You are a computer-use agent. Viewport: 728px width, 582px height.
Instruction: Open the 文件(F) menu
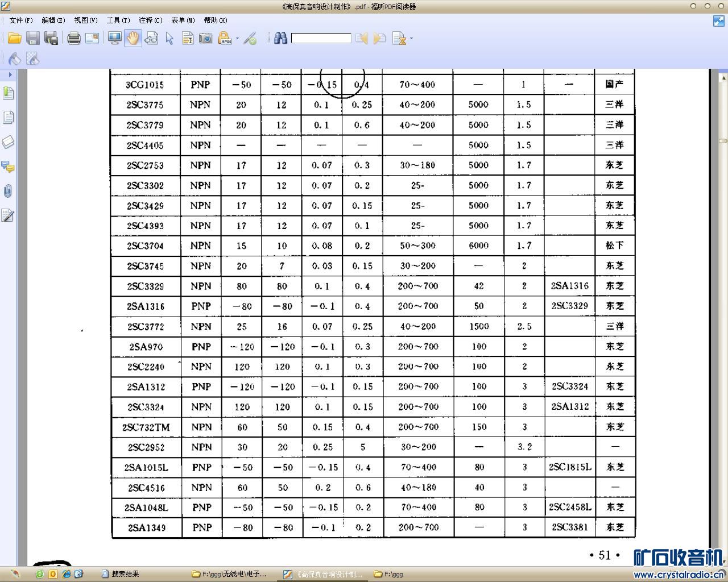[x=21, y=20]
